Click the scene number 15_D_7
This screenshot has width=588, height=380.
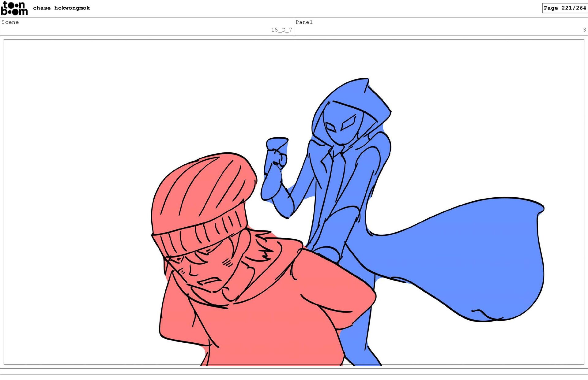click(x=281, y=30)
